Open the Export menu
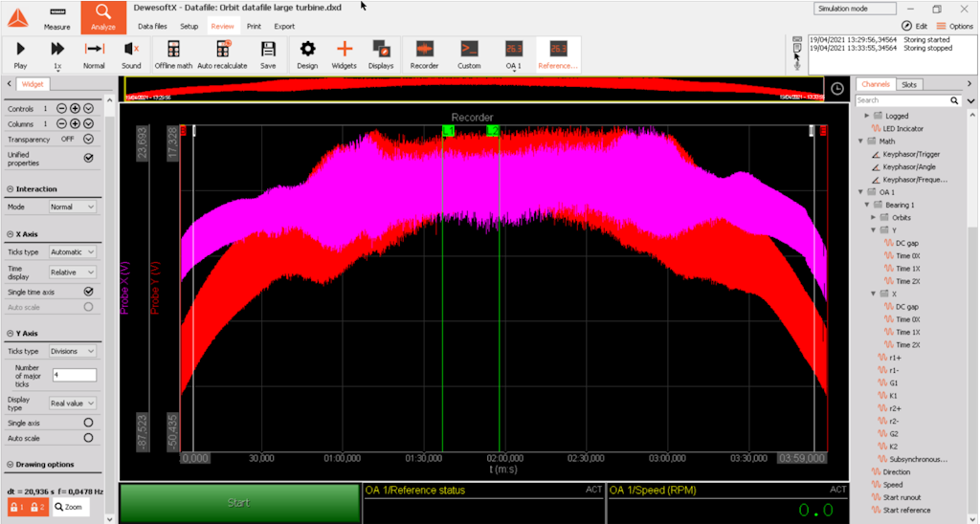 point(284,26)
